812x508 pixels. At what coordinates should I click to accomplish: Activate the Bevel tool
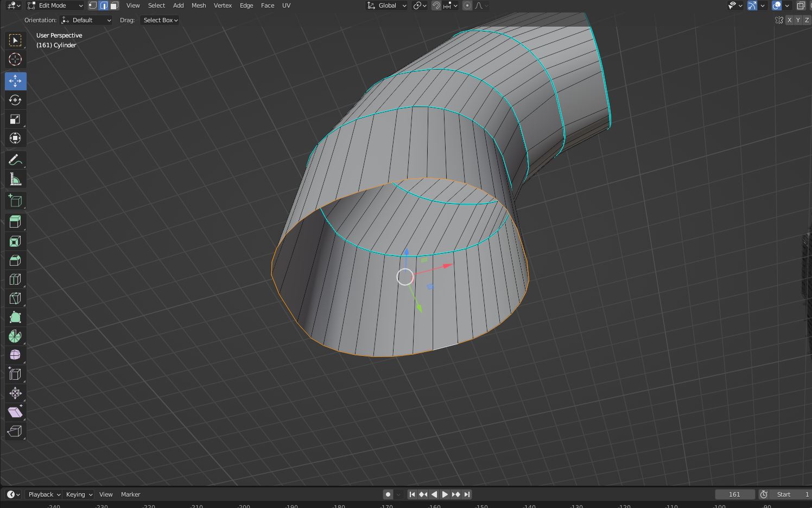15,260
